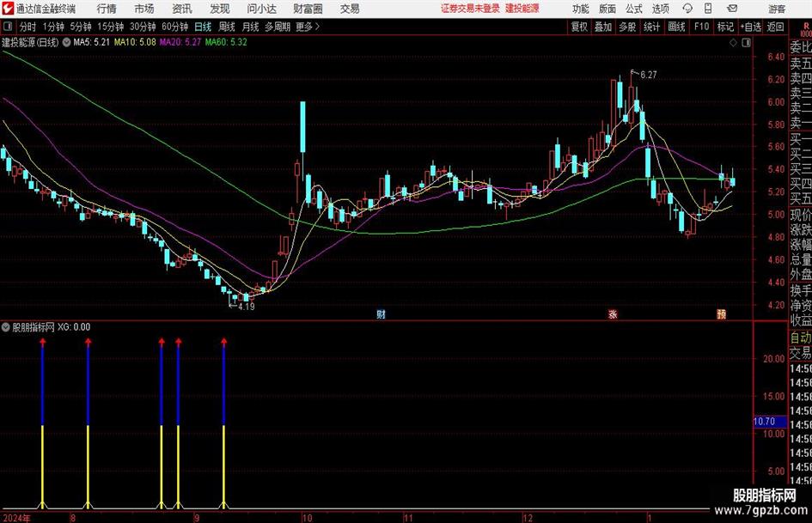812x523 pixels.
Task: Switch to 1分钟 period
Action: [x=53, y=27]
